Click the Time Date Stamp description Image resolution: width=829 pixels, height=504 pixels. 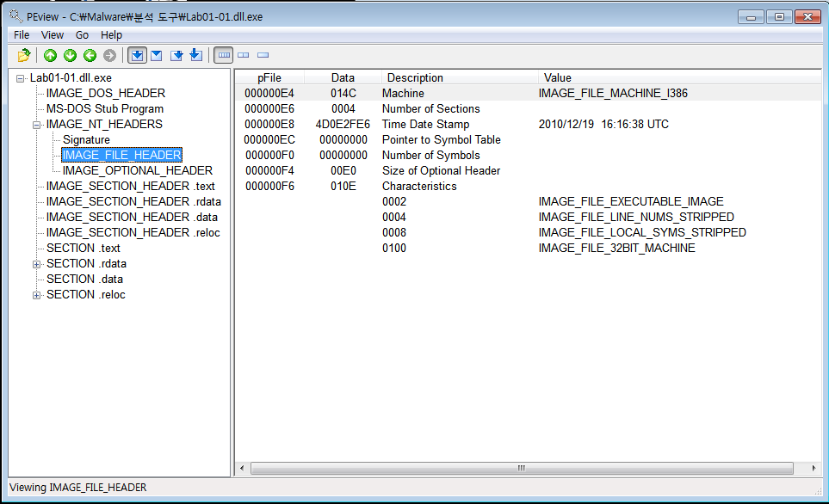tap(425, 124)
